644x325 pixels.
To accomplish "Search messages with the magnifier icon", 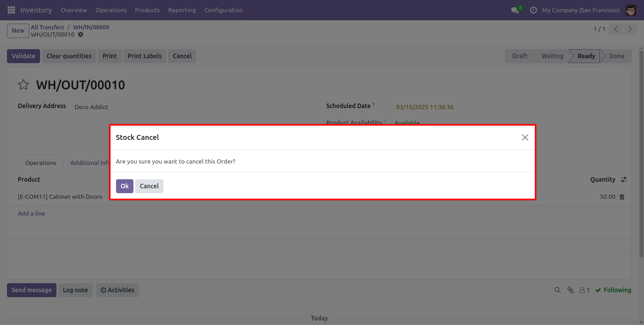I will [558, 290].
